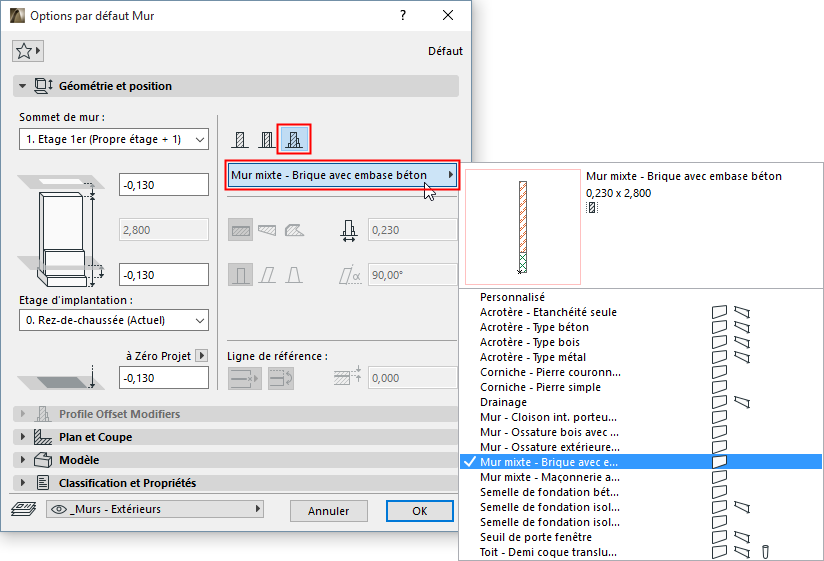This screenshot has height=561, width=824.
Task: Select Acrotère - Etanchéité seule profile
Action: [641, 312]
